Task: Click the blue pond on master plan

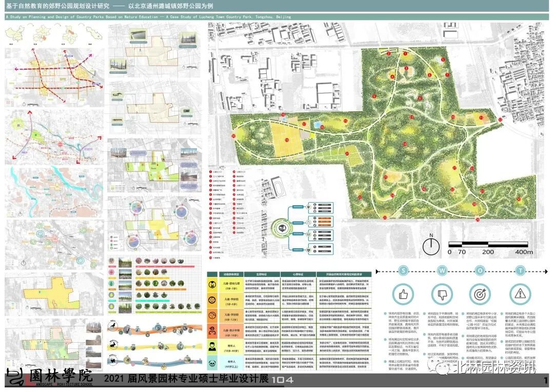Action: click(318, 124)
